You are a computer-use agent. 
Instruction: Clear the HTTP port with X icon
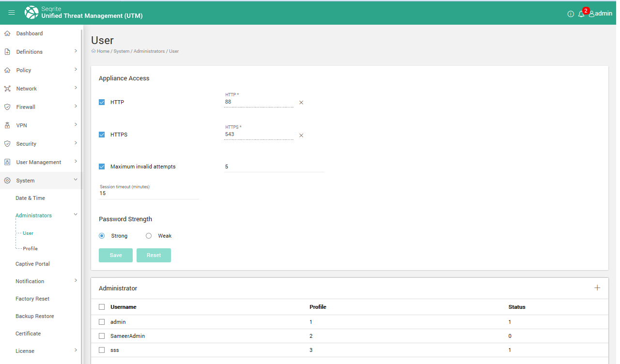(x=301, y=103)
